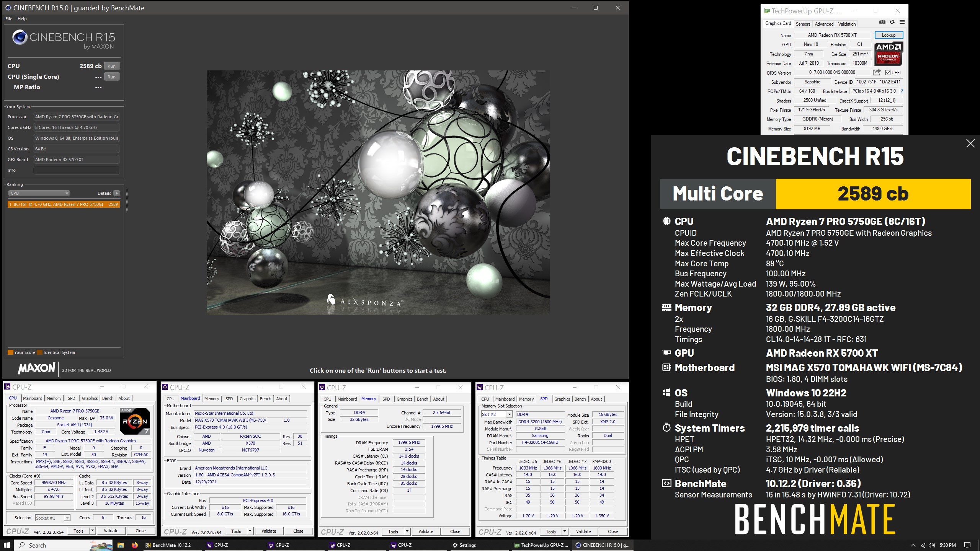Switch to GPU-Z Sensors tab

803,24
